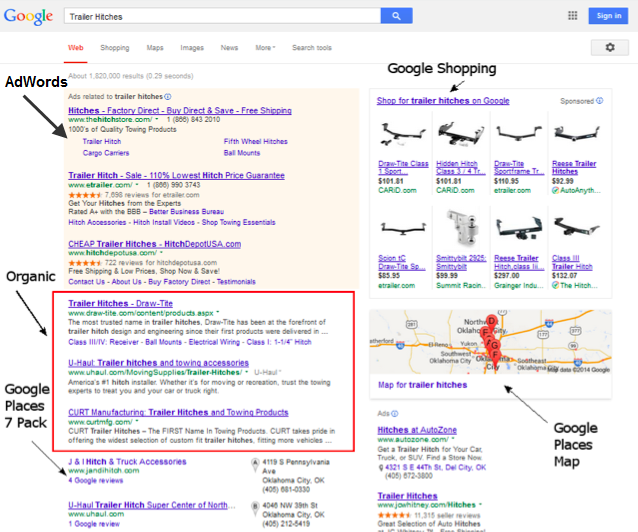The height and width of the screenshot is (532, 638).
Task: Click the Sign in button
Action: [609, 16]
